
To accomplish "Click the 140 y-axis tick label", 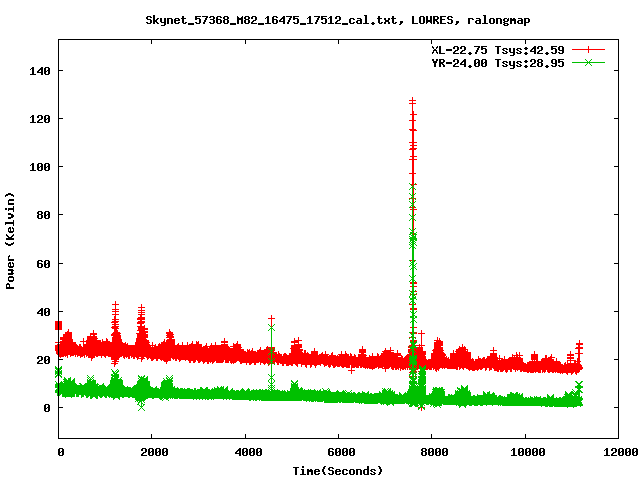I will 40,71.
